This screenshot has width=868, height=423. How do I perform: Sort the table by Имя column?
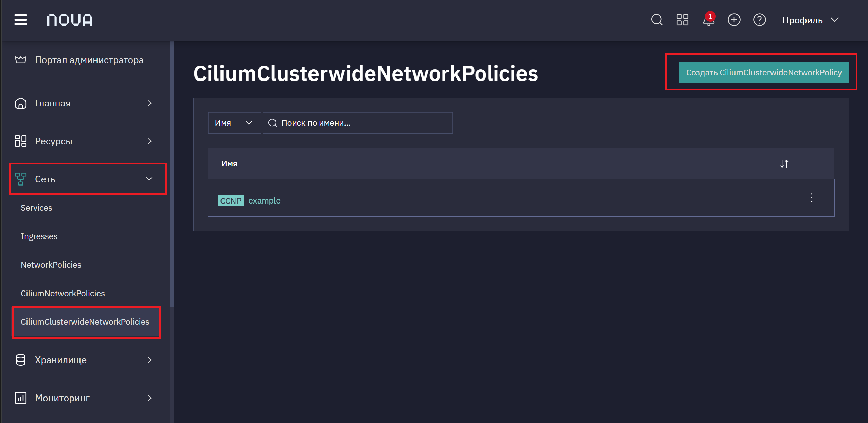(x=784, y=164)
